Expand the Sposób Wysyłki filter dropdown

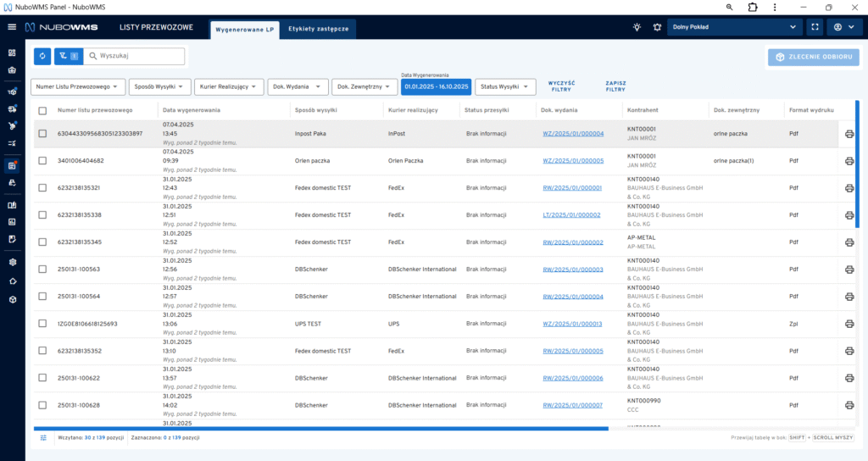pos(159,86)
